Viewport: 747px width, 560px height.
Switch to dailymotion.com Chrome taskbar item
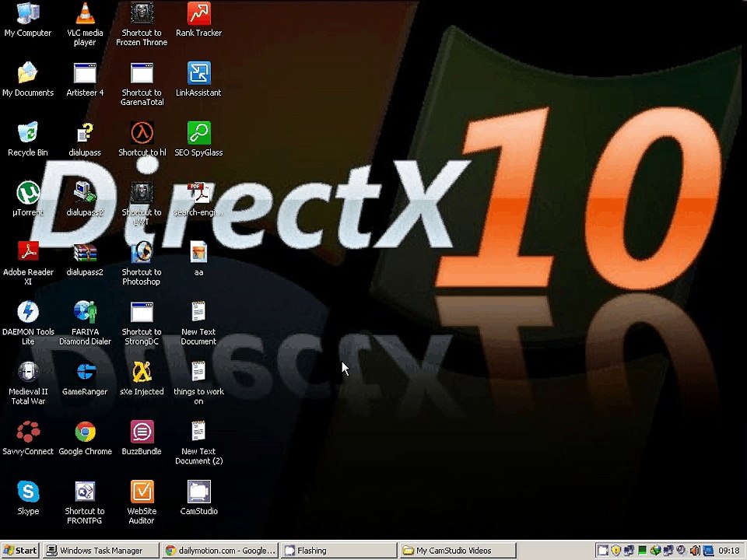[x=219, y=551]
